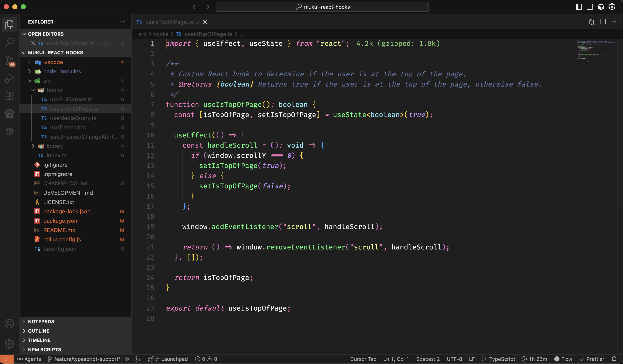The height and width of the screenshot is (364, 623).
Task: Open index.ts file
Action: point(75,155)
